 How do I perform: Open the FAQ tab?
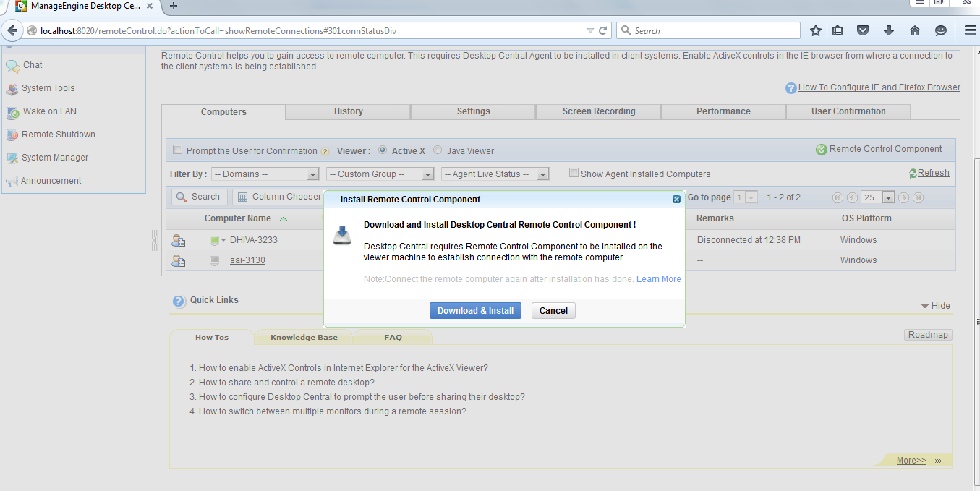393,338
